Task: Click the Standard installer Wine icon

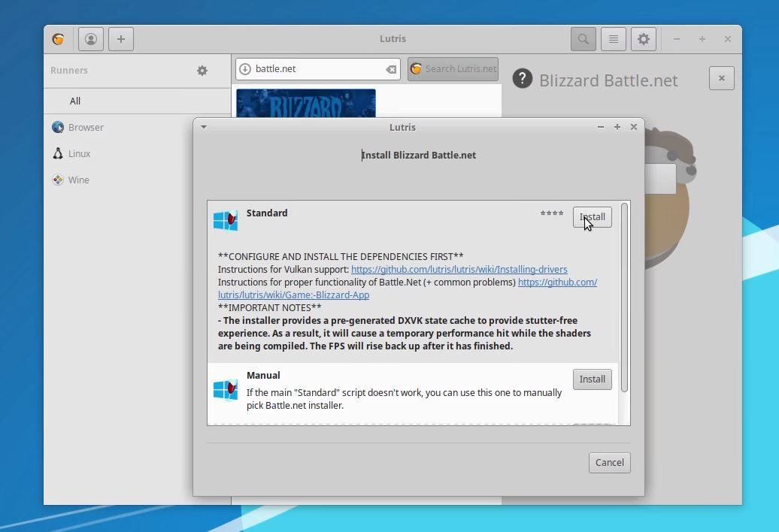Action: (226, 221)
